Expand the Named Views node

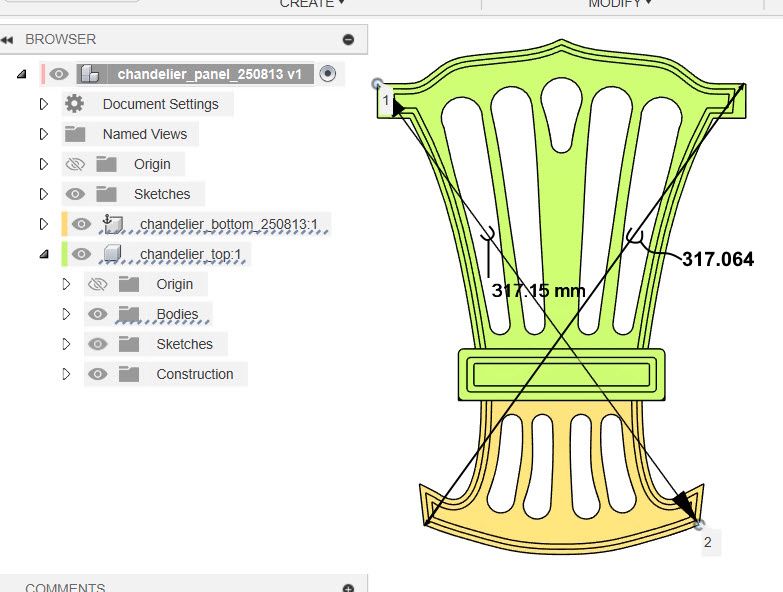43,134
